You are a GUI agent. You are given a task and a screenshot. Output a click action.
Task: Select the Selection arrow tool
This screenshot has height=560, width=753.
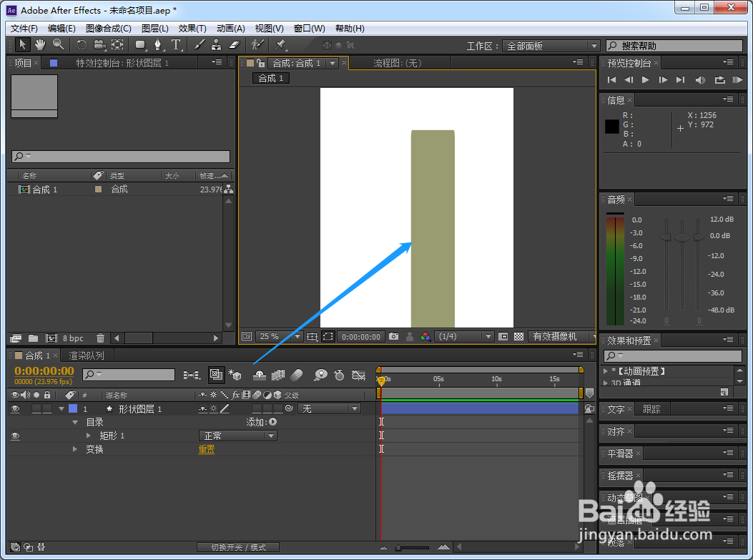(x=21, y=44)
